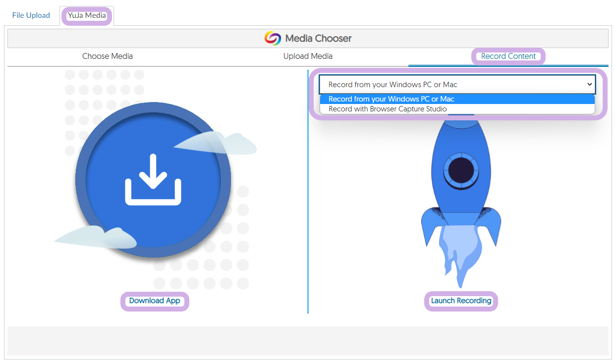This screenshot has height=364, width=616.
Task: Select the YuJa Media tab
Action: tap(87, 15)
